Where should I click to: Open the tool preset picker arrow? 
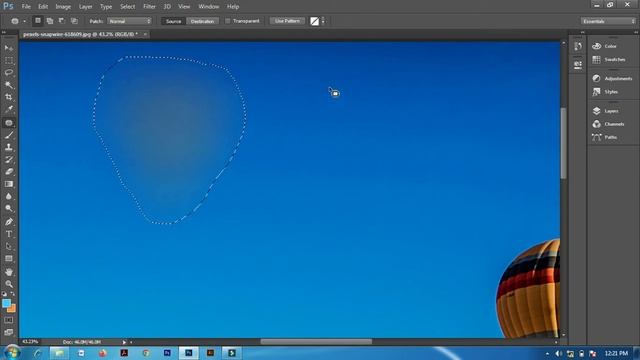(x=24, y=21)
